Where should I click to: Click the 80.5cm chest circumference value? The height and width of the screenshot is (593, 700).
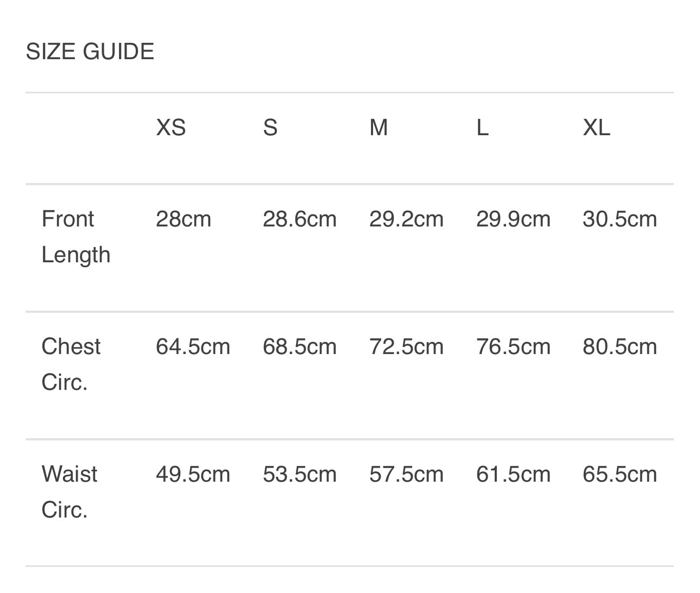[x=620, y=346]
